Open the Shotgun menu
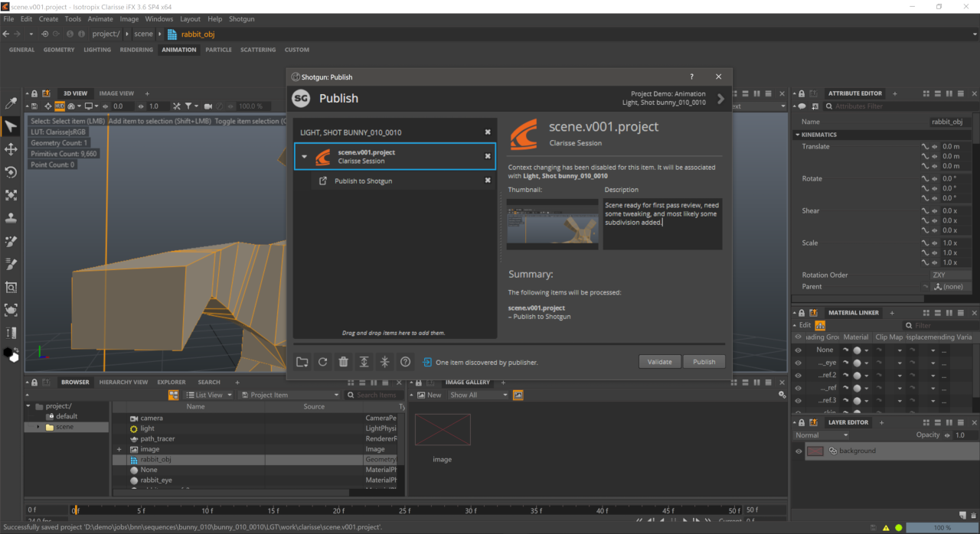This screenshot has width=980, height=534. (242, 18)
